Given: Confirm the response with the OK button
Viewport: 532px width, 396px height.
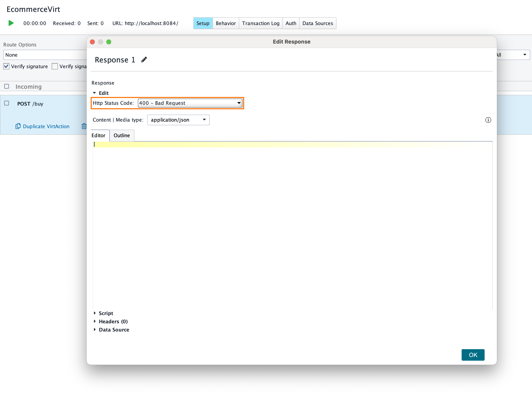Looking at the screenshot, I should pyautogui.click(x=473, y=355).
